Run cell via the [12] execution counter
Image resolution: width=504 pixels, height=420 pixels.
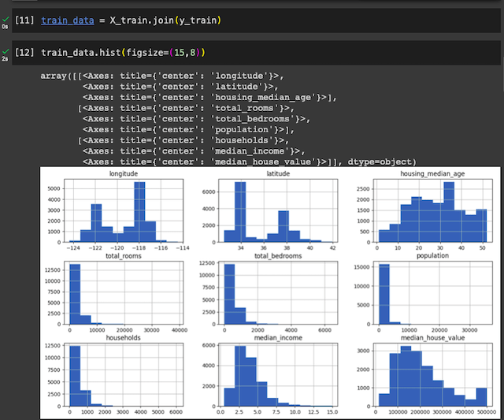pos(24,52)
